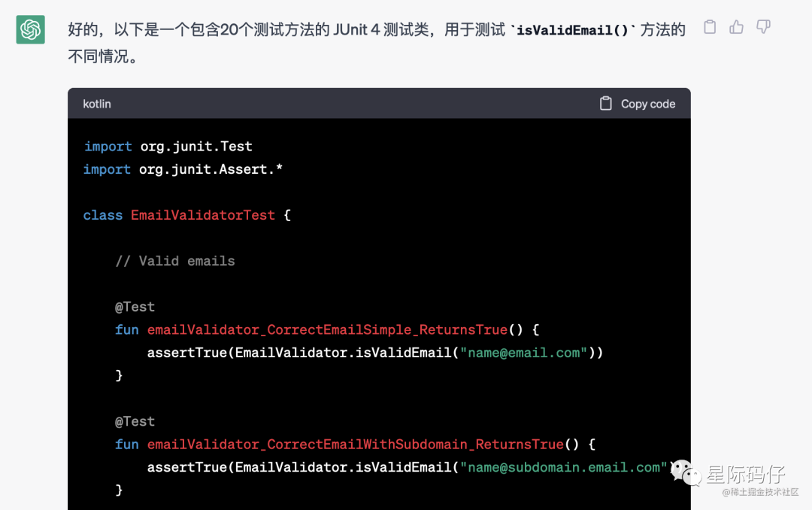Click the class keyword
This screenshot has height=510, width=812.
point(103,215)
